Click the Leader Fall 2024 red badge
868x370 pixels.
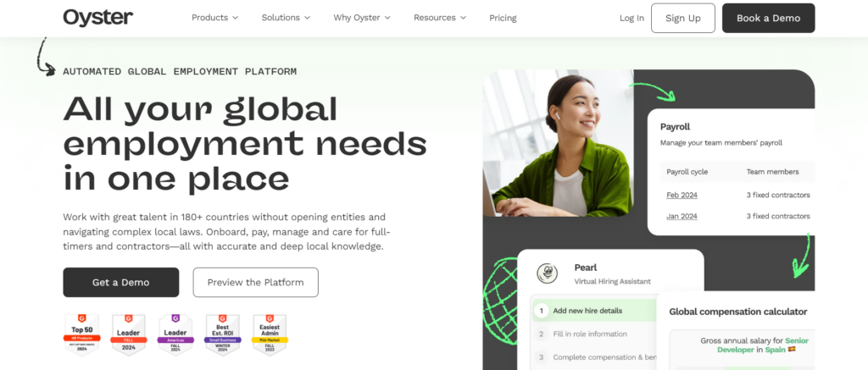129,334
